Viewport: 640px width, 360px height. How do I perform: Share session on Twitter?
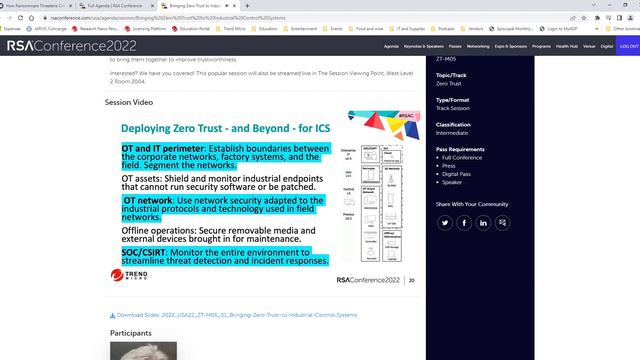pyautogui.click(x=444, y=223)
